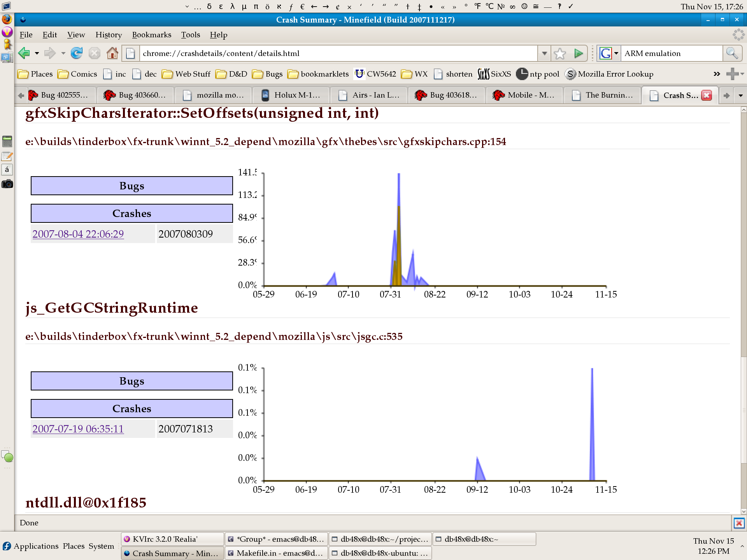This screenshot has height=560, width=747.
Task: Open the Tools menu
Action: [191, 35]
